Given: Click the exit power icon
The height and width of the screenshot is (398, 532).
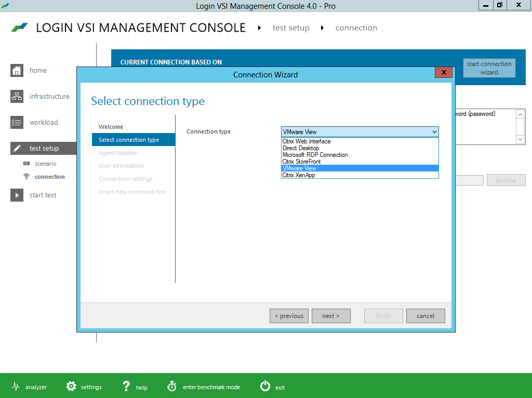Looking at the screenshot, I should 265,386.
